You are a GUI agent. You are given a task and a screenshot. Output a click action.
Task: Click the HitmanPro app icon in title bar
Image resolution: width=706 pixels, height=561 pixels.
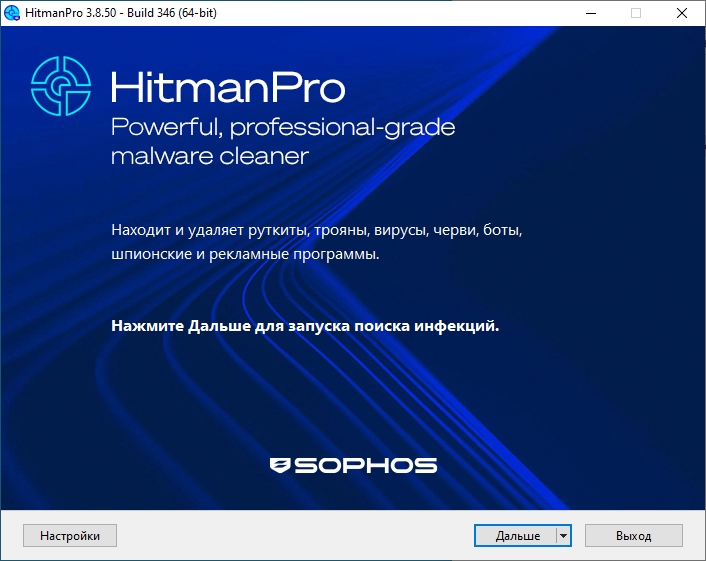click(x=12, y=13)
